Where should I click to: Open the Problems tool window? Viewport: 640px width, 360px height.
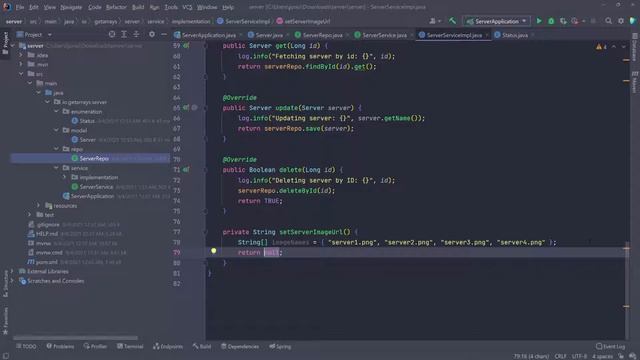click(60, 347)
